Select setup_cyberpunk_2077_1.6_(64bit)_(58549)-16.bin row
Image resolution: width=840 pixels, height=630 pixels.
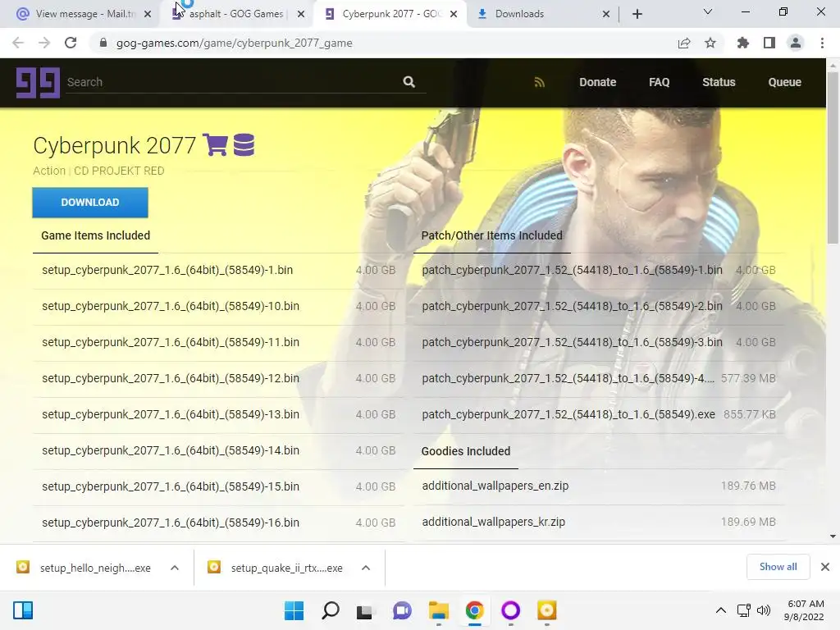point(218,523)
